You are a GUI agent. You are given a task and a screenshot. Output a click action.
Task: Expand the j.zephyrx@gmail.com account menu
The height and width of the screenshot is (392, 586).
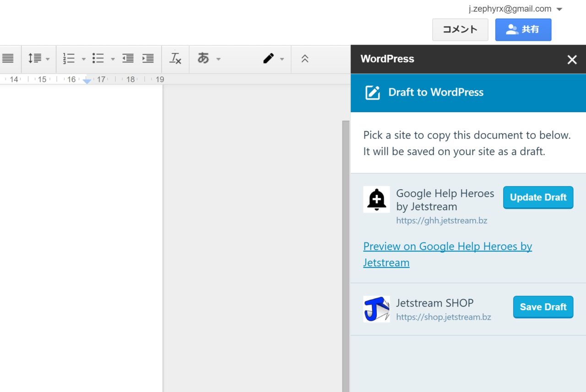pos(559,9)
